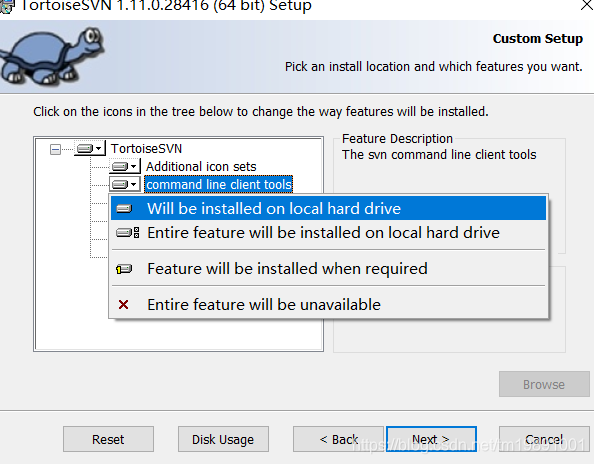Open the Disk Usage dialog
The width and height of the screenshot is (594, 464).
pos(223,439)
